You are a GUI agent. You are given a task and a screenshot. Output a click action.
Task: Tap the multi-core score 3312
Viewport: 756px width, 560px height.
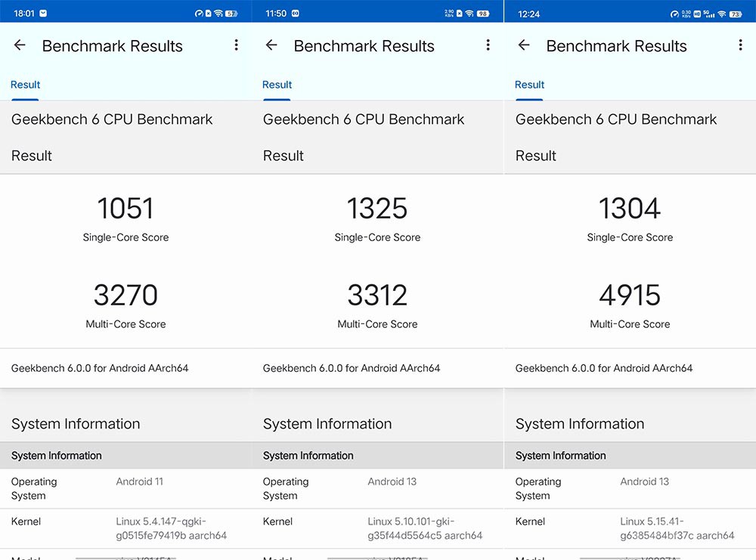point(377,295)
